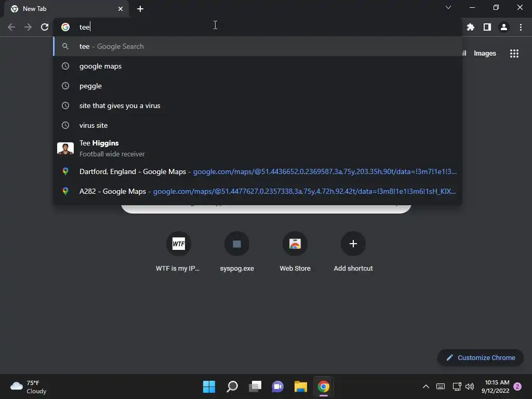Viewport: 532px width, 399px height.
Task: Click Tee Higgins thumbnail photo
Action: pos(65,148)
